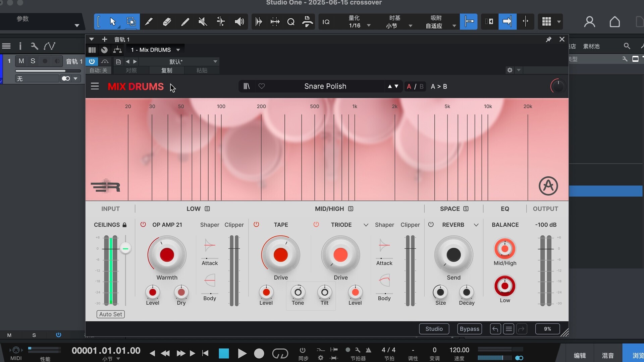The image size is (644, 362).
Task: Toggle the plugin power activate button
Action: [92, 61]
